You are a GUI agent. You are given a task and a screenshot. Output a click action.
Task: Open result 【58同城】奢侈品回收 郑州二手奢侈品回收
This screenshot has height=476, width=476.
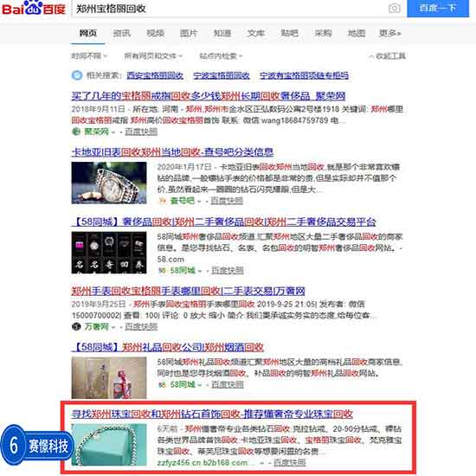(224, 222)
